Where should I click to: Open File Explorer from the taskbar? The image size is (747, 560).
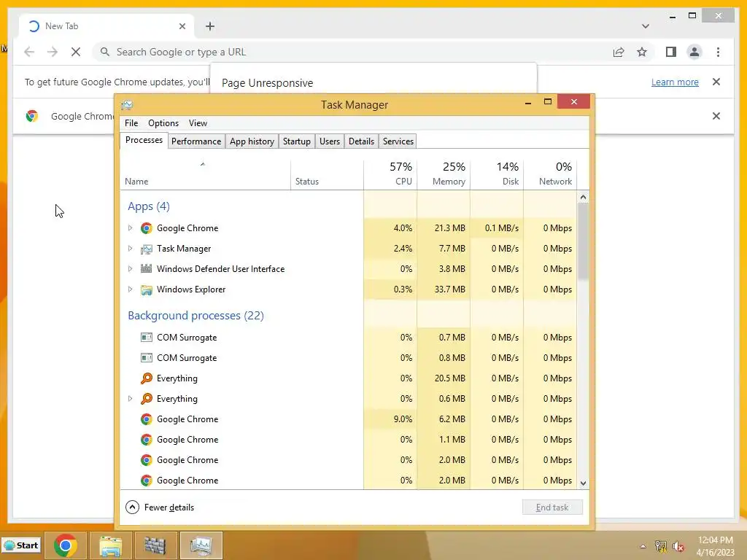pos(111,545)
